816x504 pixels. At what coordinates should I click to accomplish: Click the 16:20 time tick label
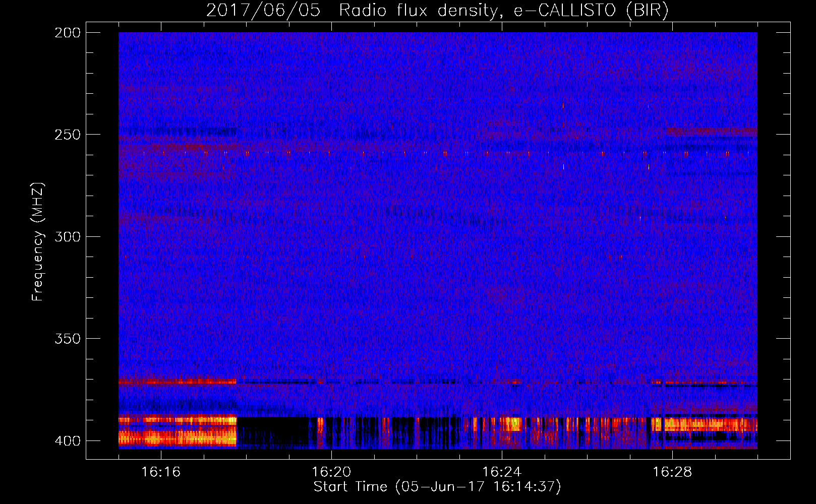coord(331,472)
